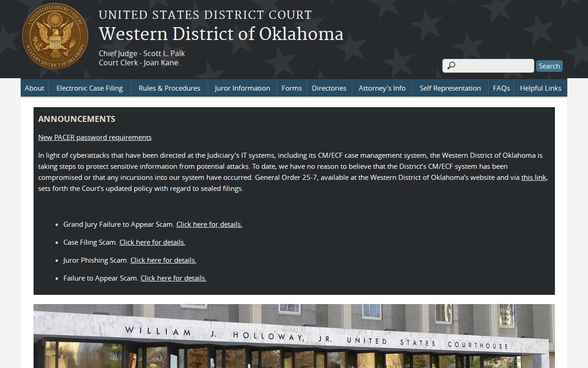The height and width of the screenshot is (368, 588).
Task: Click 'Chief Judge - Scott L. Palk' text
Action: click(142, 53)
